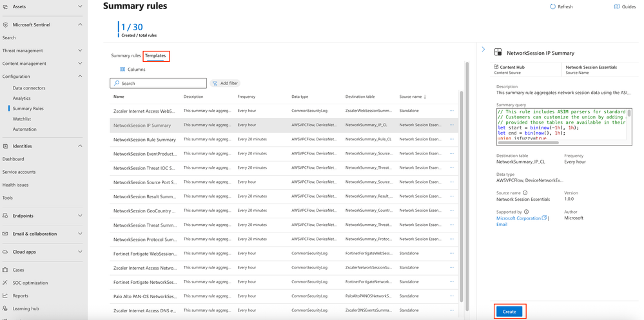Viewport: 644px width, 320px height.
Task: Click the search magnifier icon
Action: 117,83
